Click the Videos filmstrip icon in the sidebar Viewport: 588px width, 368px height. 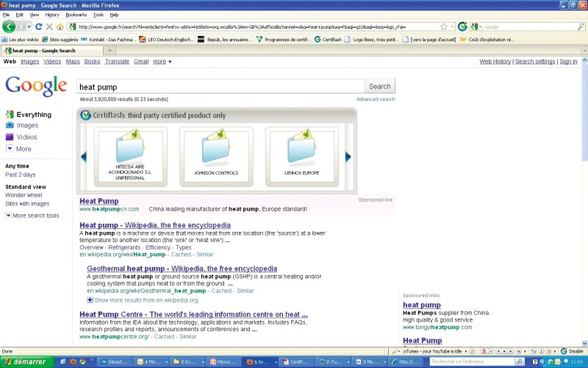(10, 137)
